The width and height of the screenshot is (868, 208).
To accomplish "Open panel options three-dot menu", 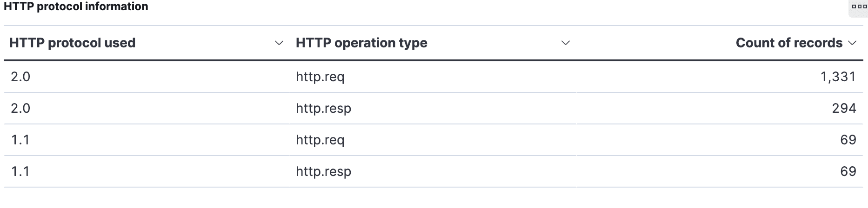I will click(x=859, y=7).
